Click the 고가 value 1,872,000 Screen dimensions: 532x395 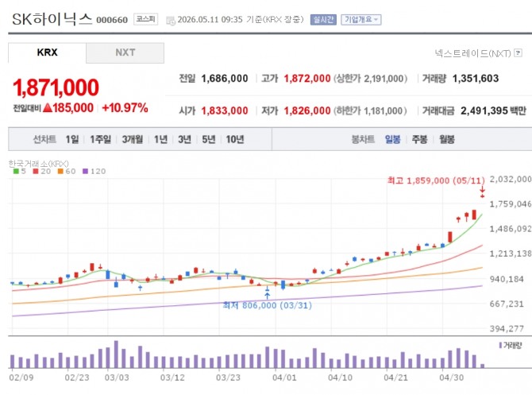(307, 79)
